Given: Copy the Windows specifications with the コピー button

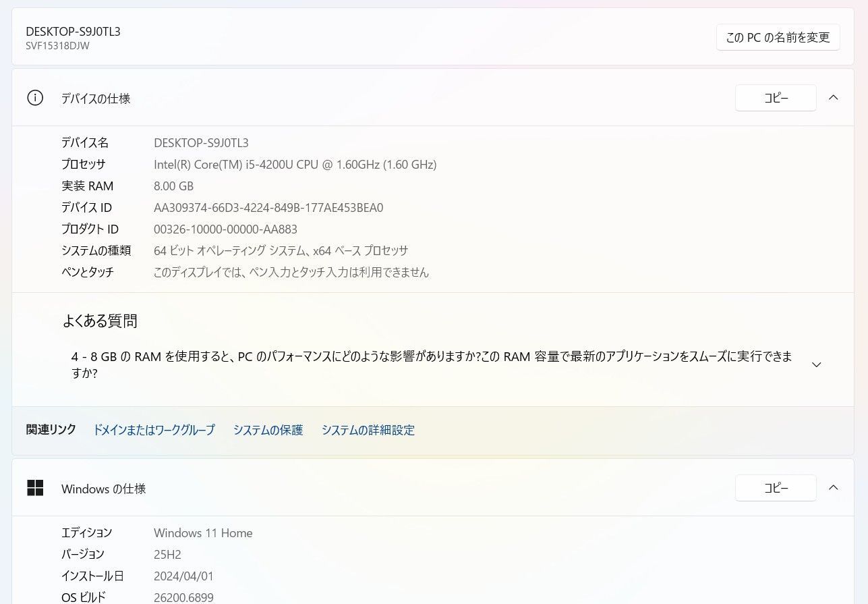Looking at the screenshot, I should pos(776,487).
